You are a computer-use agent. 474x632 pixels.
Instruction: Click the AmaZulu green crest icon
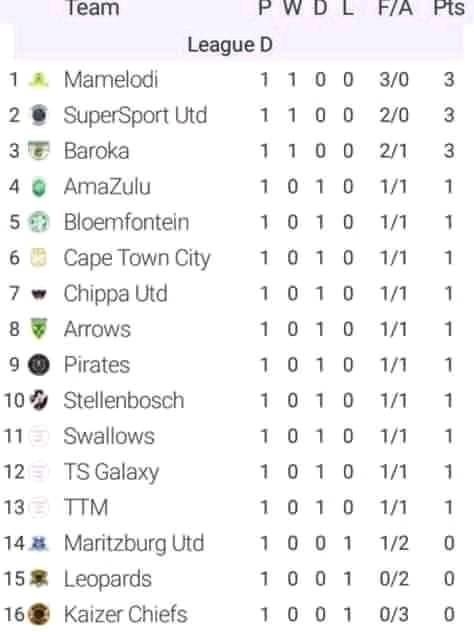pos(39,187)
